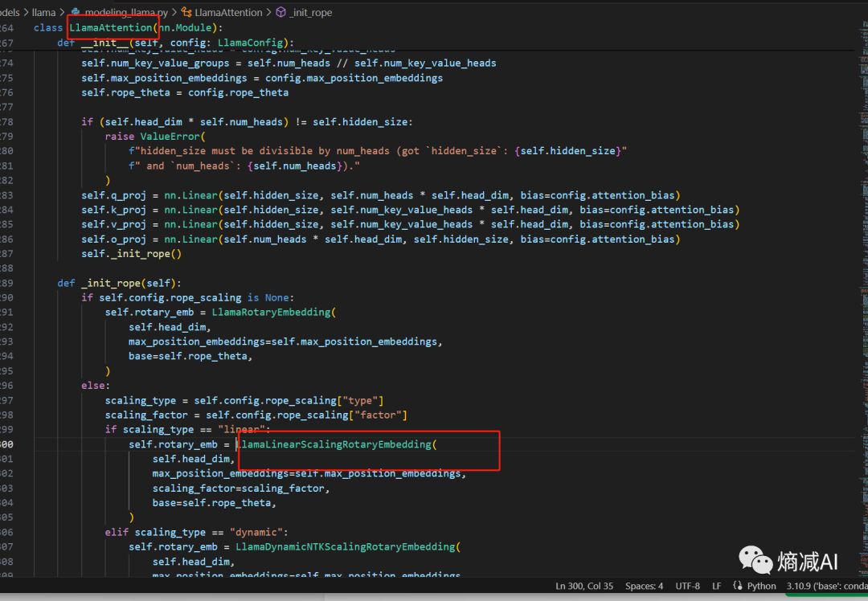
Task: Click self.o_proj assignment line
Action: (x=380, y=239)
